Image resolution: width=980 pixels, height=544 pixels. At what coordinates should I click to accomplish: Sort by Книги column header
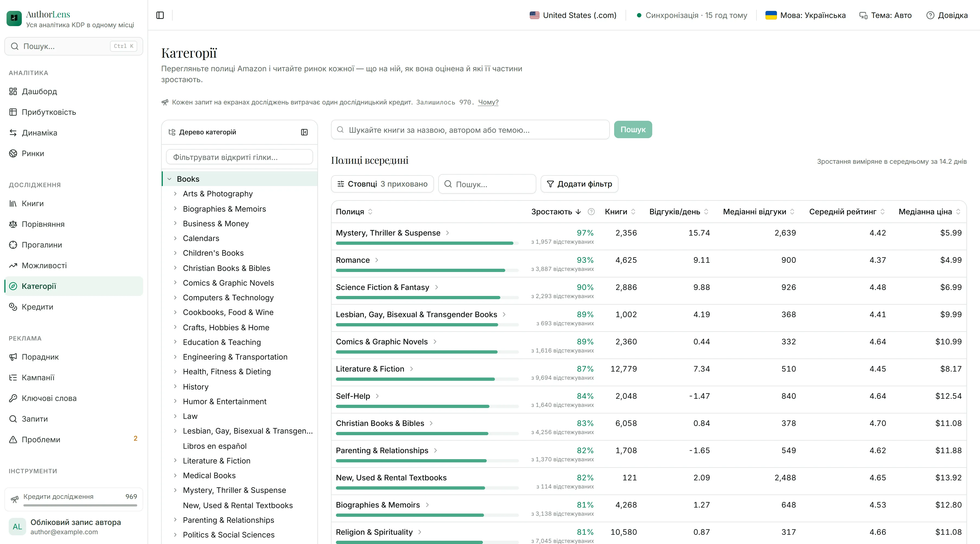click(x=620, y=212)
